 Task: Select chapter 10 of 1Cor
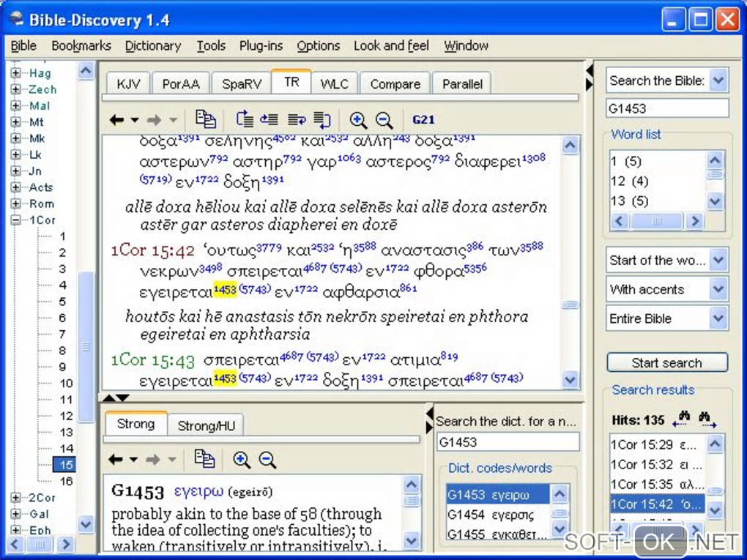66,384
